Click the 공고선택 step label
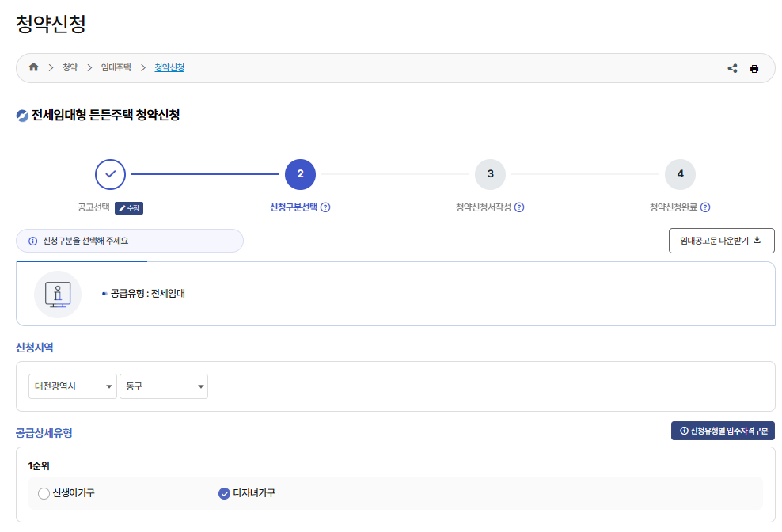Image resolution: width=782 pixels, height=532 pixels. 93,207
